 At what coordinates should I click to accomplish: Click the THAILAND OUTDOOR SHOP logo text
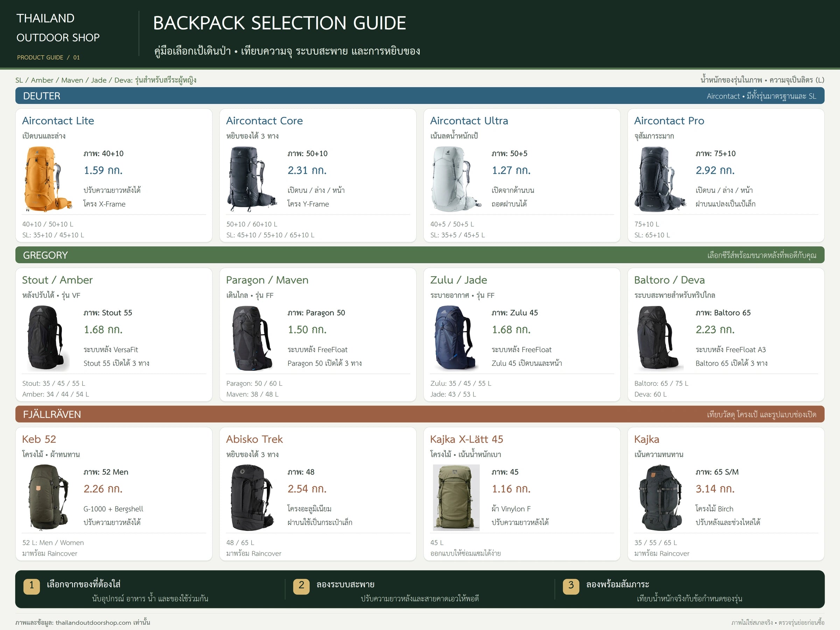click(x=58, y=28)
